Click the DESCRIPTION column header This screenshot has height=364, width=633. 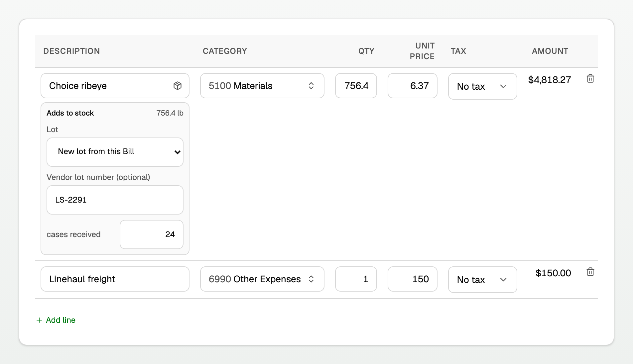coord(71,51)
